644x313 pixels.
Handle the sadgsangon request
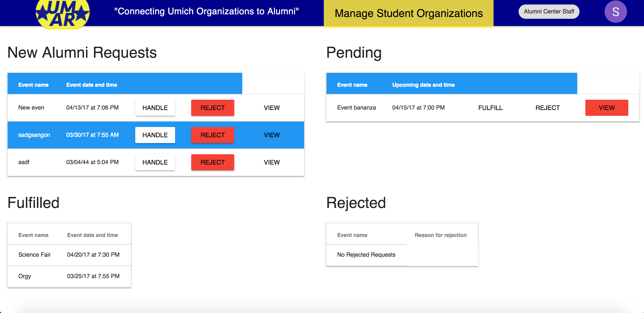click(155, 135)
